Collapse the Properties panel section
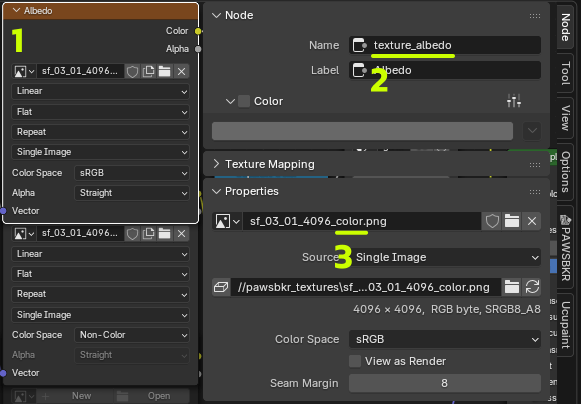This screenshot has height=404, width=581. (x=216, y=191)
